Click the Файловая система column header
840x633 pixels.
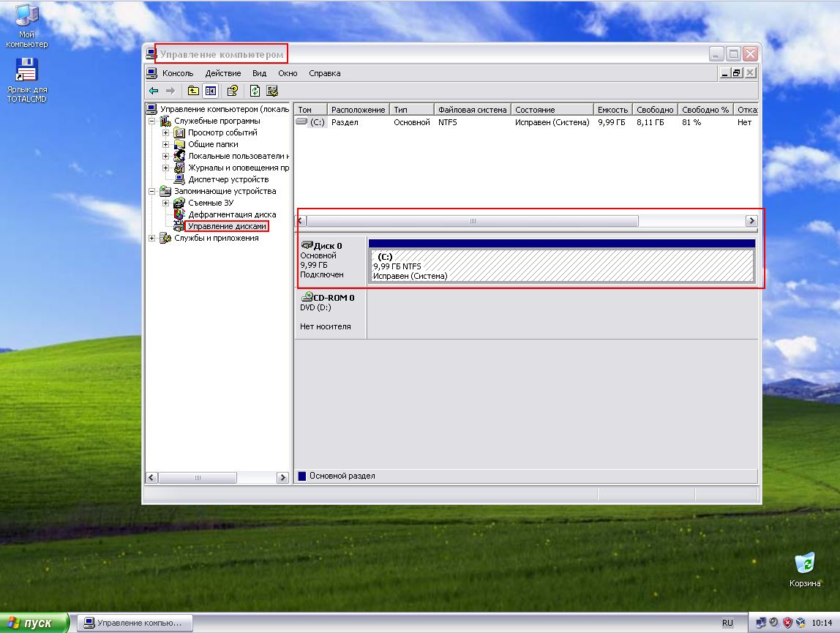472,109
